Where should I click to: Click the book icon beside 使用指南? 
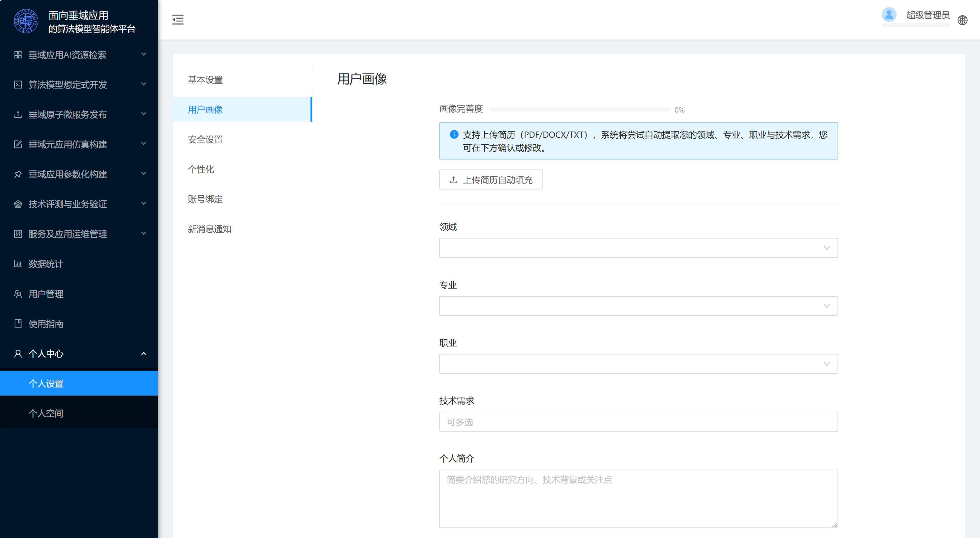[18, 323]
